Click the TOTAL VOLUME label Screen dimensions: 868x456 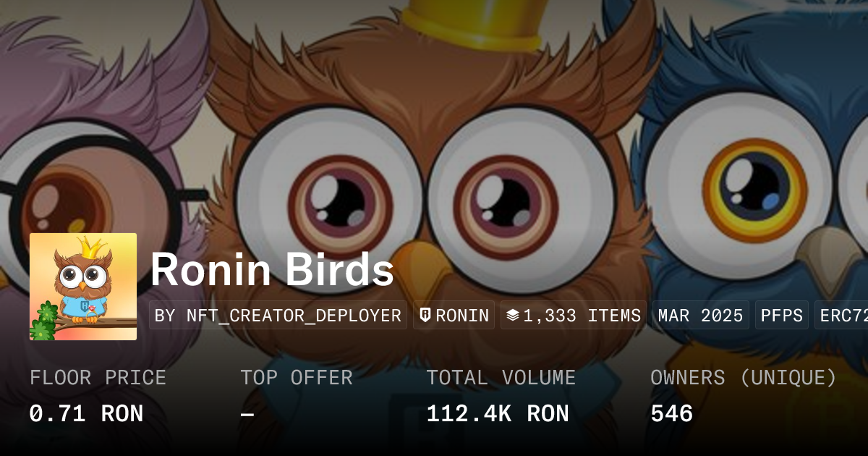[501, 378]
